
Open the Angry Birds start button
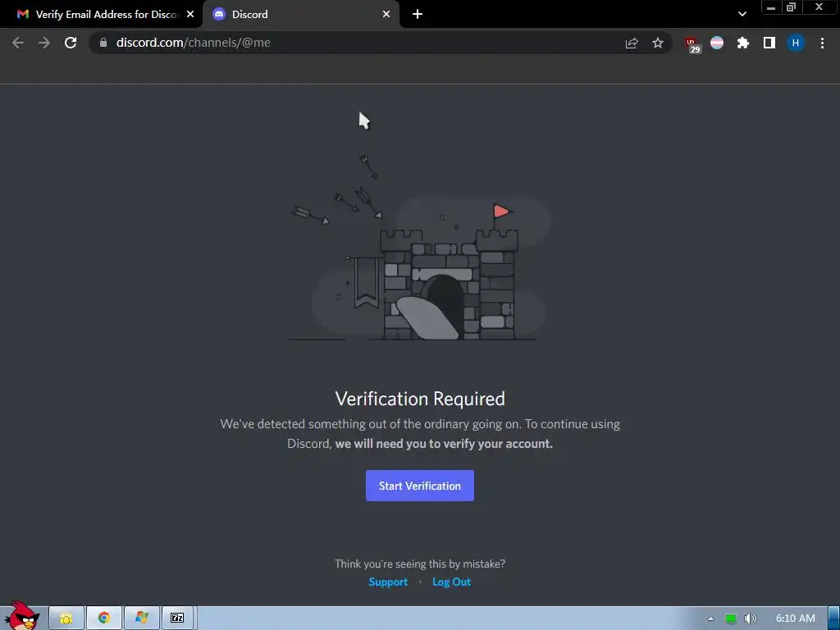click(21, 616)
